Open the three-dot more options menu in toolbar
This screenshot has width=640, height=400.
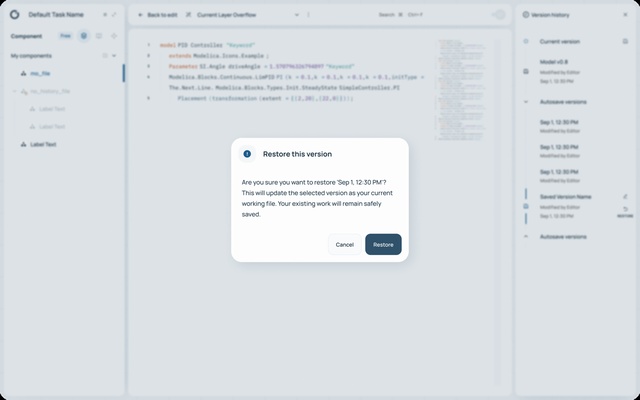[308, 15]
